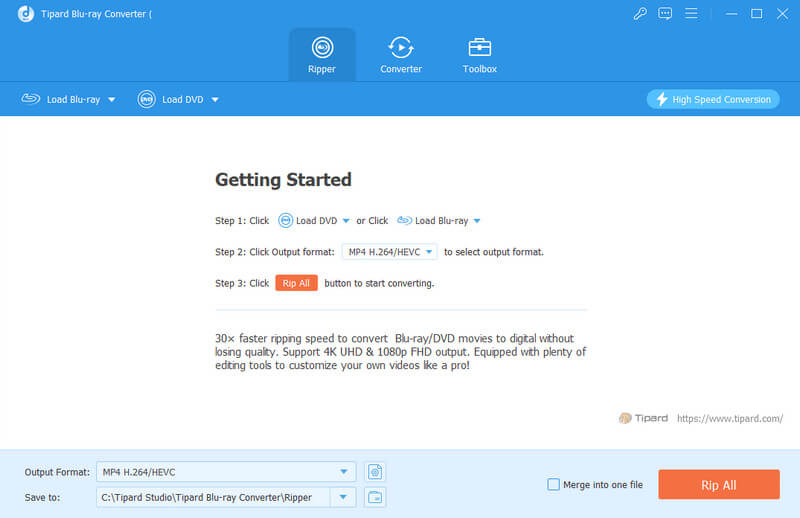This screenshot has width=800, height=518.
Task: Toggle High Speed Conversion
Action: tap(713, 100)
